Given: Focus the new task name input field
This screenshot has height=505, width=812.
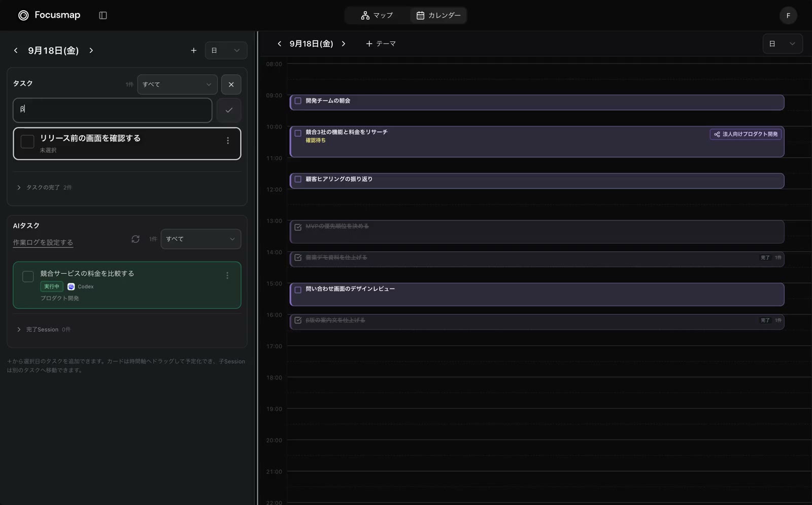Looking at the screenshot, I should pyautogui.click(x=112, y=110).
